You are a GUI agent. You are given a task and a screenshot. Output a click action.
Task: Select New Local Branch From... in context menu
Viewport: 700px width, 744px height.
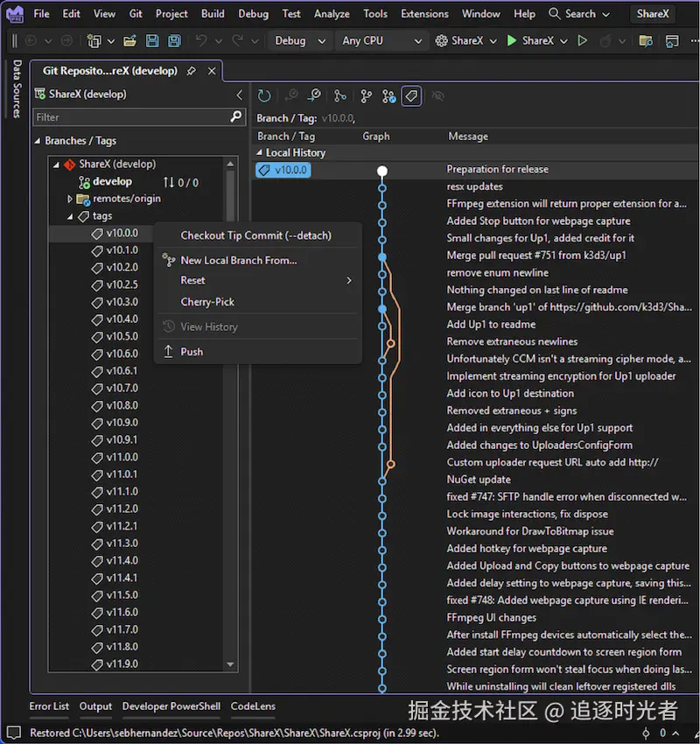click(238, 260)
